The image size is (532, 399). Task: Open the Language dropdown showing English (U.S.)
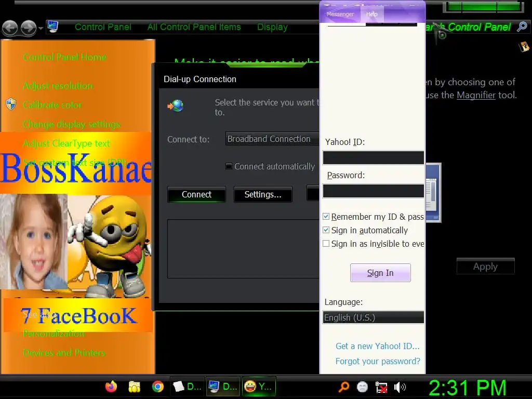click(373, 317)
